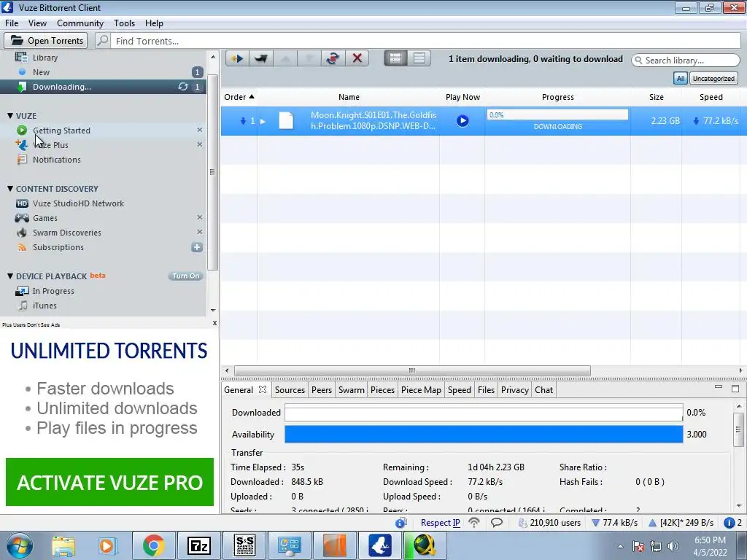Click the blue Availability bar
Image resolution: width=747 pixels, height=560 pixels.
click(484, 435)
